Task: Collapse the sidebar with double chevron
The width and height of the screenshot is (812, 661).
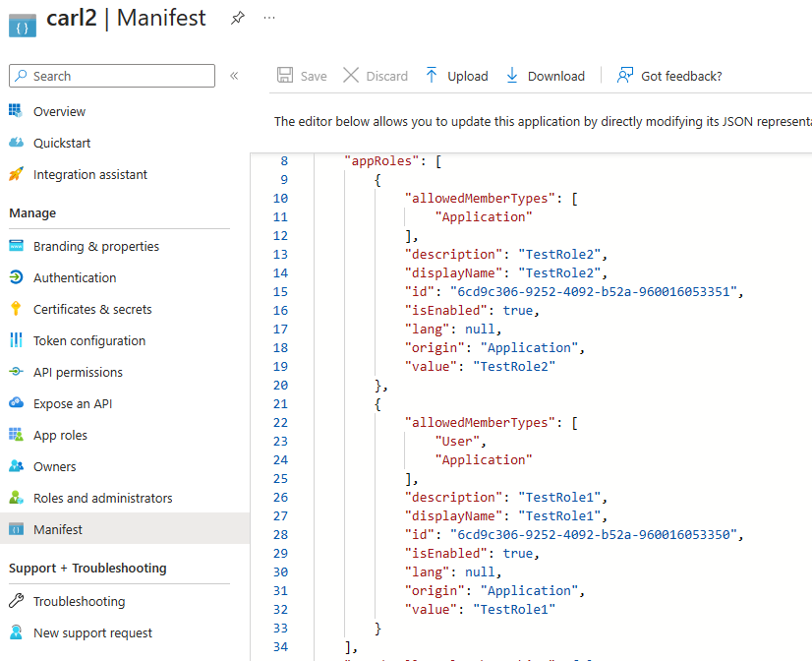Action: (x=234, y=76)
